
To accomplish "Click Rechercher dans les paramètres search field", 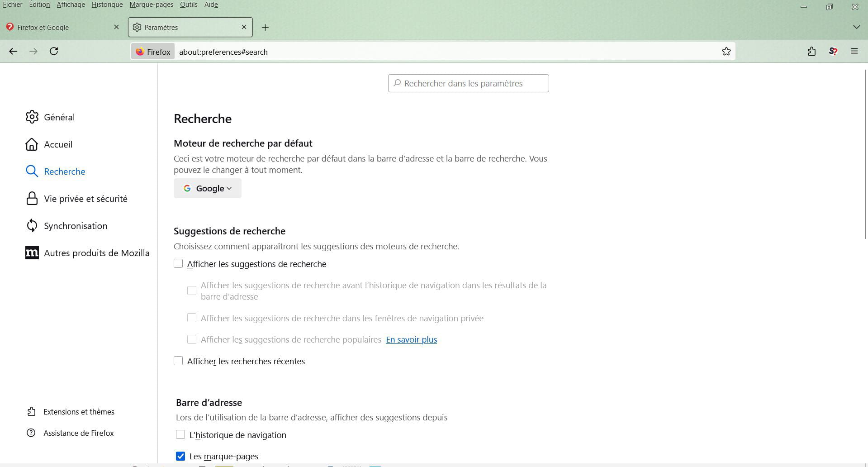I will coord(469,83).
